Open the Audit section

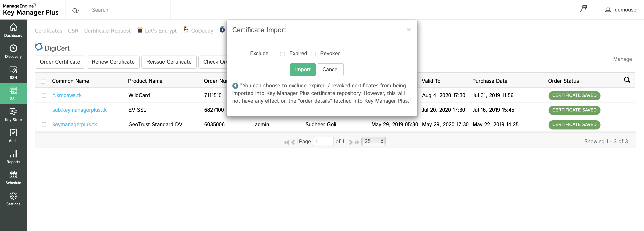(x=13, y=136)
